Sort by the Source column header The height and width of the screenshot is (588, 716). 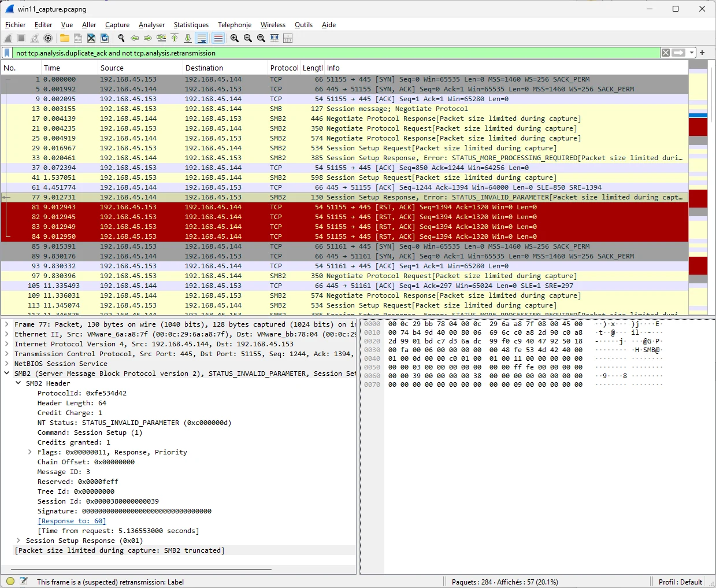click(x=140, y=68)
